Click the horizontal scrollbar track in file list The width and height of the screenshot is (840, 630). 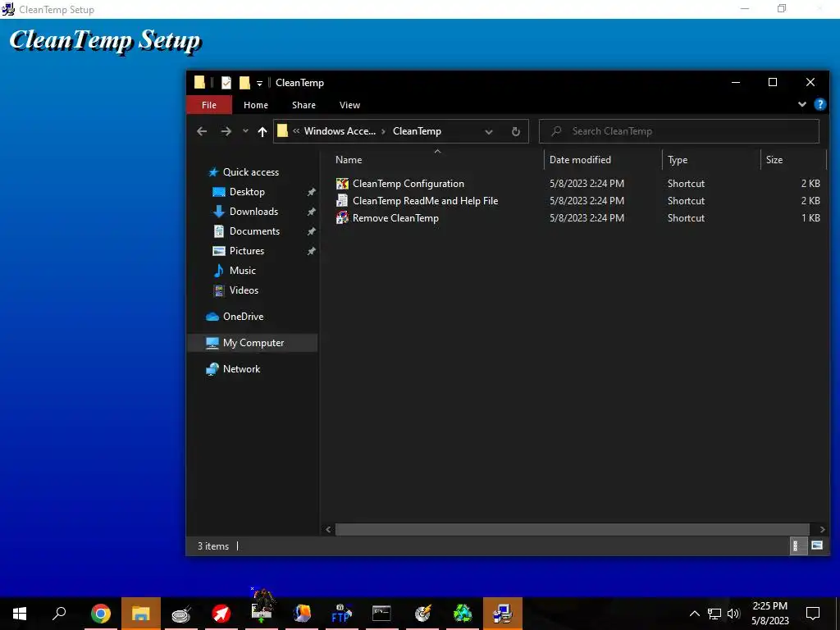point(572,529)
